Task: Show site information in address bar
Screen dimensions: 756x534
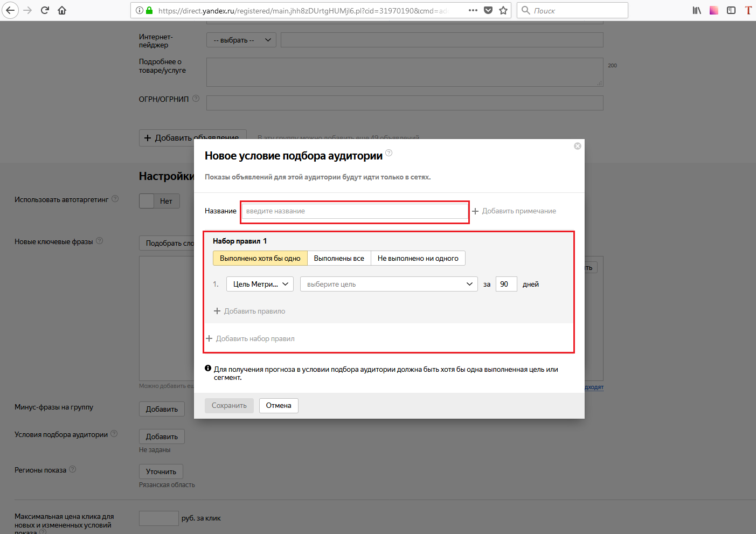Action: [x=140, y=10]
